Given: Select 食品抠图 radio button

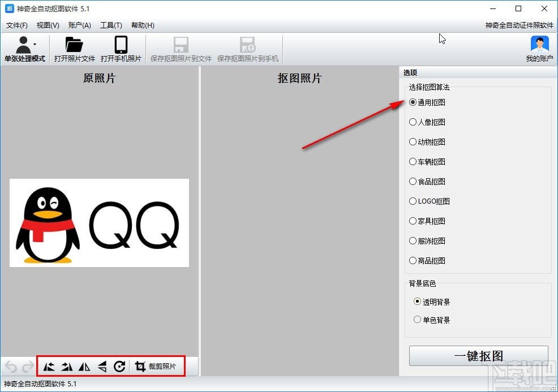Looking at the screenshot, I should pos(413,182).
